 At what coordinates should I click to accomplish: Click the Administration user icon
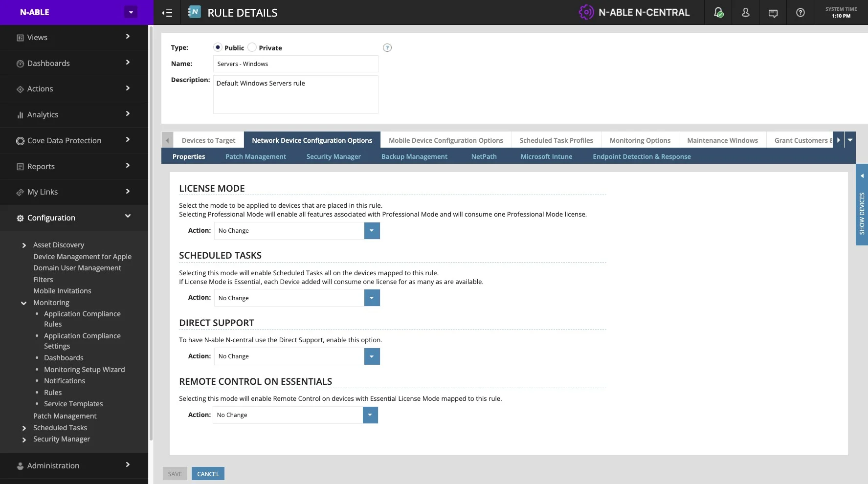[x=20, y=466]
